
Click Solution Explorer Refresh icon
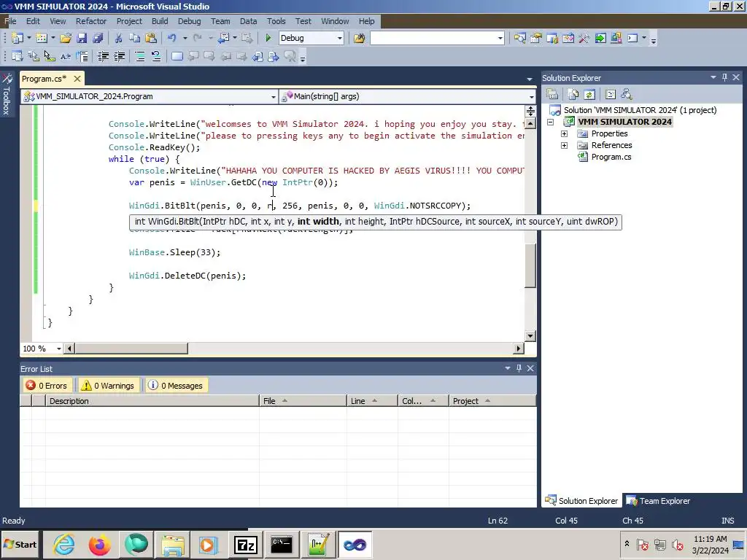click(x=589, y=94)
